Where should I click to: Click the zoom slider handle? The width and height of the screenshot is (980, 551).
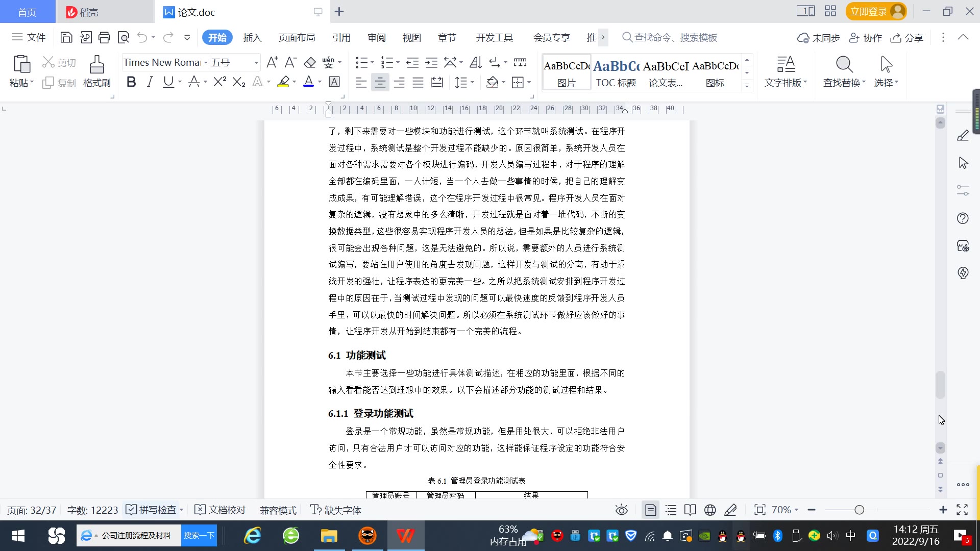click(860, 510)
